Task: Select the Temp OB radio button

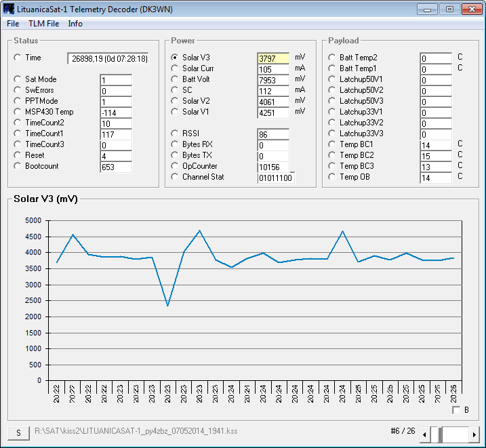Action: [x=331, y=177]
